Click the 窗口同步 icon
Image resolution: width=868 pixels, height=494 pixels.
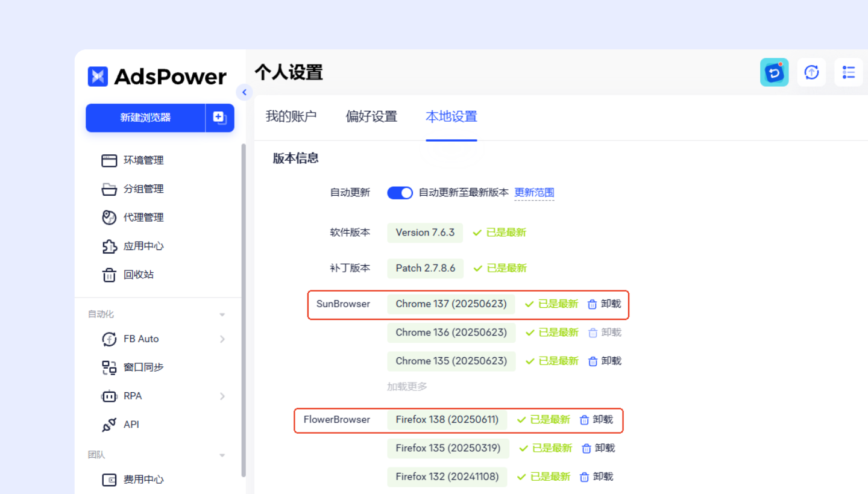coord(109,367)
